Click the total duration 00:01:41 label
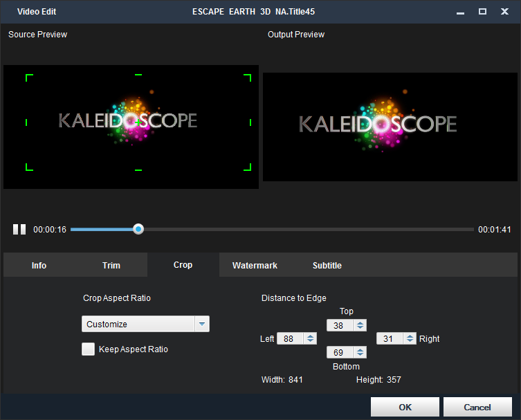The image size is (521, 420). [x=495, y=230]
